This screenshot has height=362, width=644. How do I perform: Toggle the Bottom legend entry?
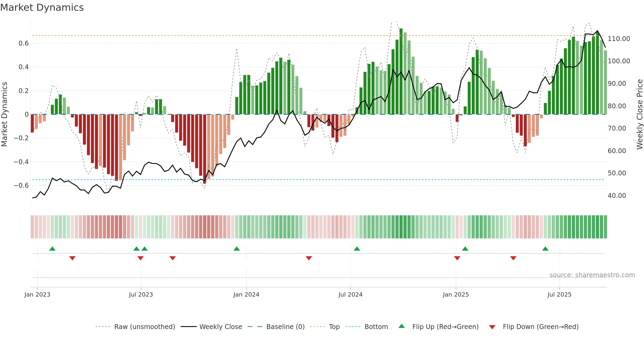click(367, 327)
